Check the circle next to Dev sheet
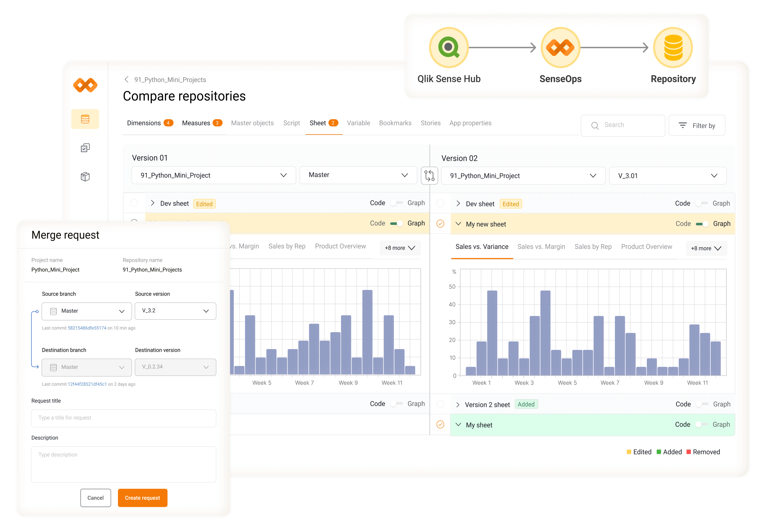The image size is (760, 532). click(134, 203)
